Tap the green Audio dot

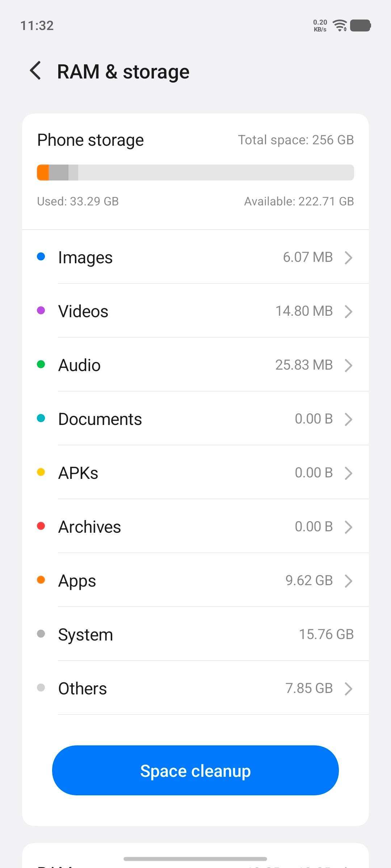41,364
